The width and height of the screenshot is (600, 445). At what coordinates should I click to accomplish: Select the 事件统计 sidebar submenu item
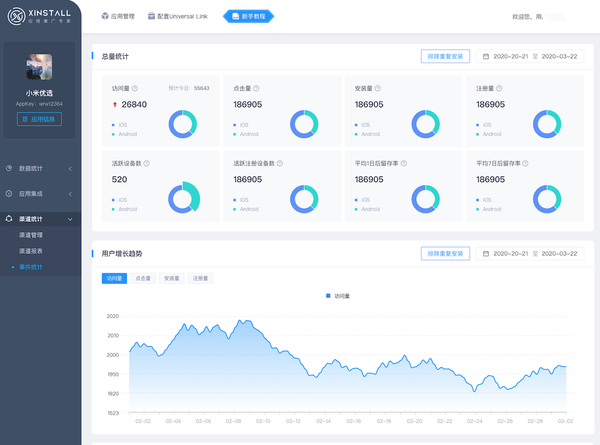click(31, 267)
